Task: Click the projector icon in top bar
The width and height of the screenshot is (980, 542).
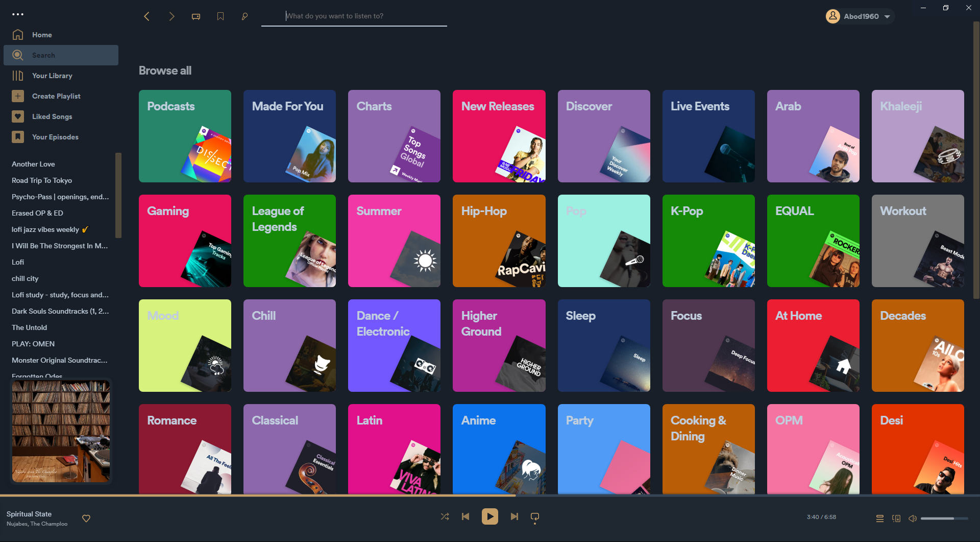Action: point(196,16)
